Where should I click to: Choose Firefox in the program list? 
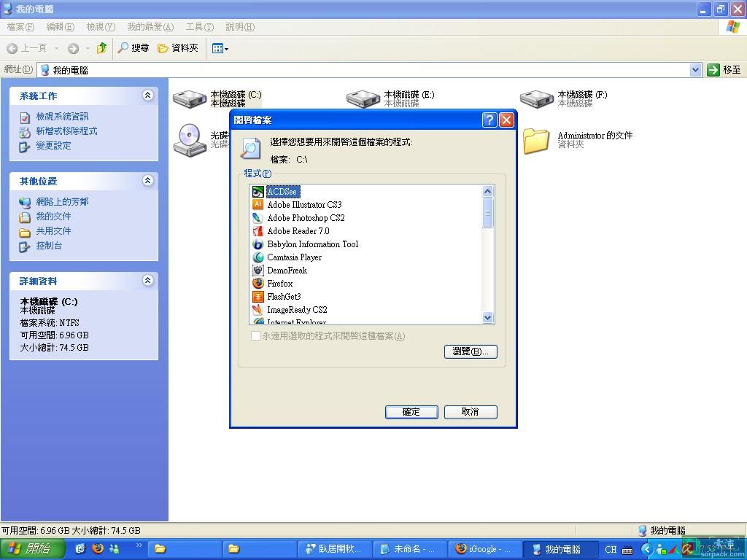[x=279, y=284]
